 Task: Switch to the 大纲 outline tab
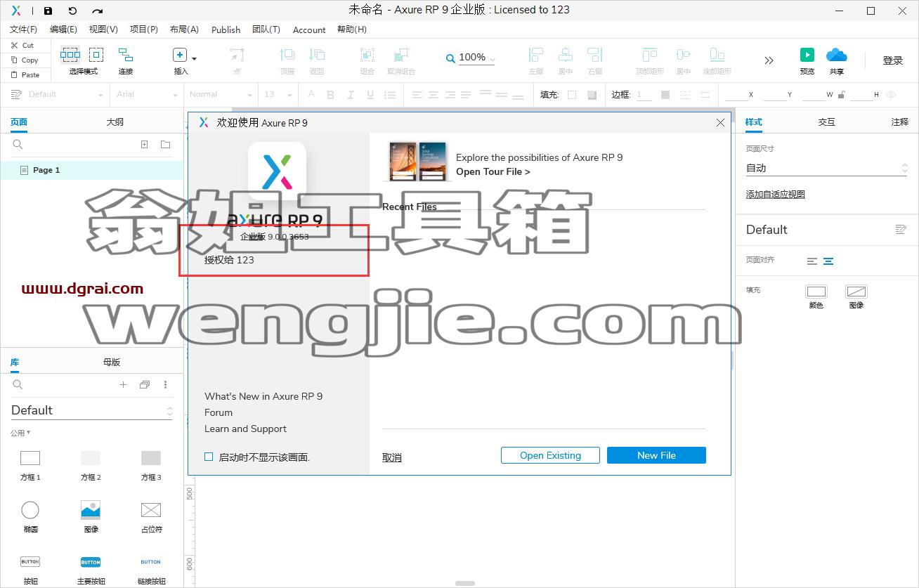click(x=115, y=122)
